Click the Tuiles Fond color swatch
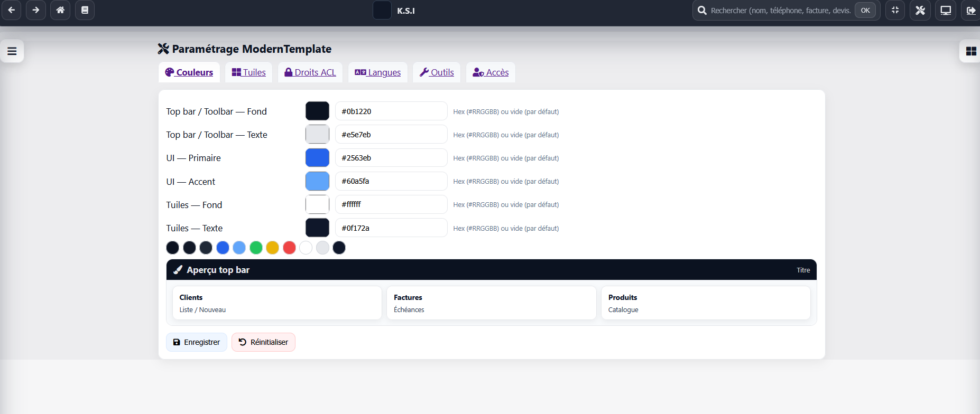The width and height of the screenshot is (980, 414). (x=317, y=204)
